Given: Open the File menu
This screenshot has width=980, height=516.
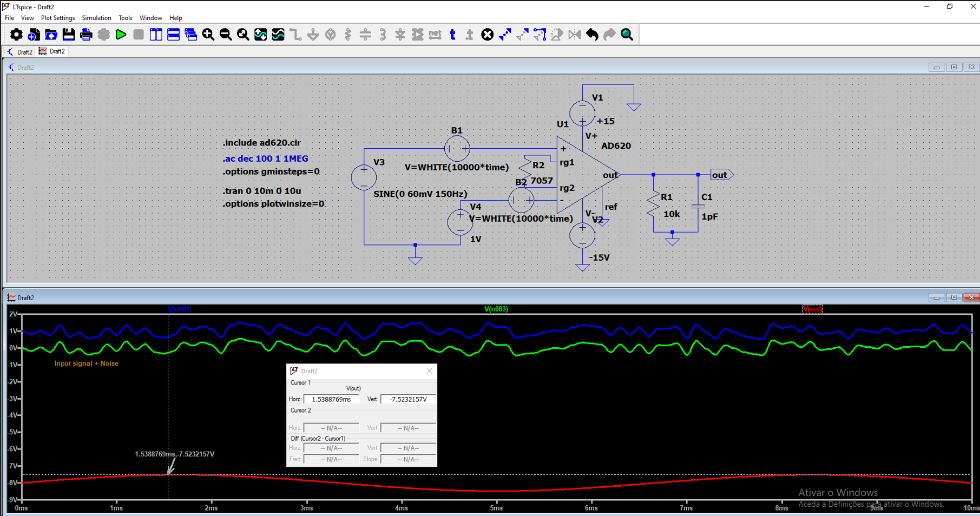Looking at the screenshot, I should point(9,18).
